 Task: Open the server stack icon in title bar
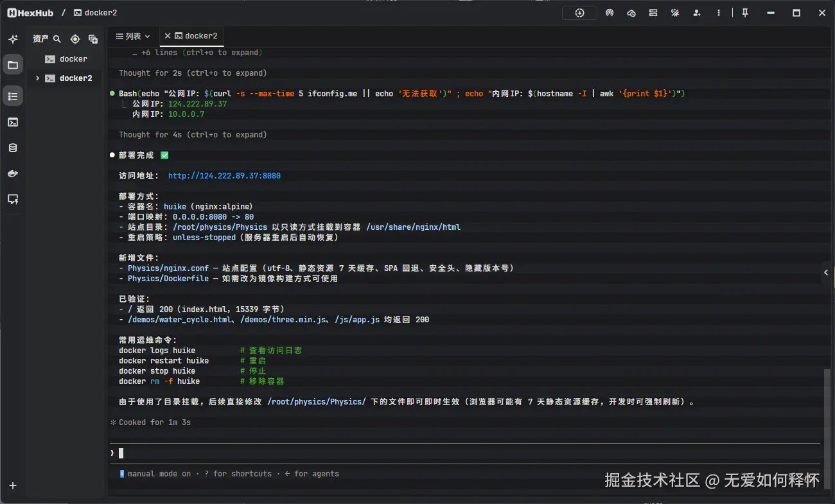coord(653,13)
